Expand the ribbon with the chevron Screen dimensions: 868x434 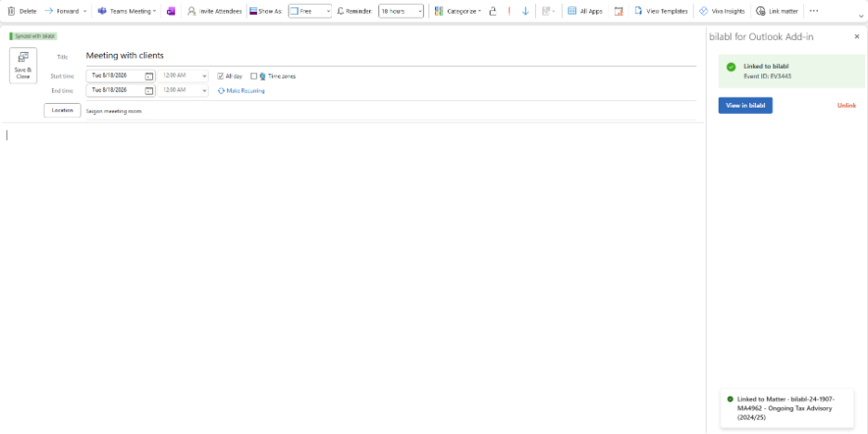[861, 16]
